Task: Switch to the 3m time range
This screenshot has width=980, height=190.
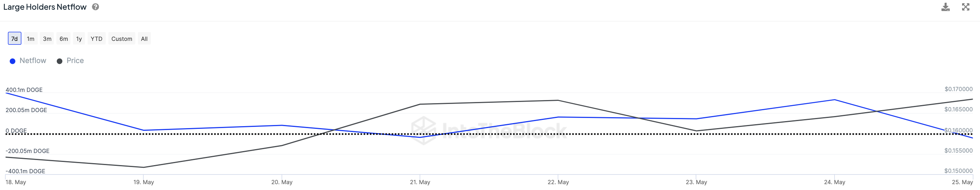Action: click(47, 39)
